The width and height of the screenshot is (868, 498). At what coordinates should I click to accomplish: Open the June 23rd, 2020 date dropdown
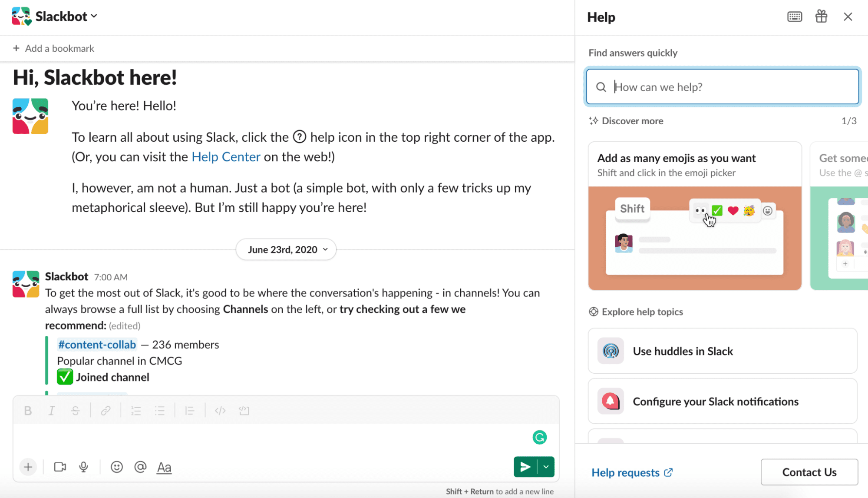pyautogui.click(x=286, y=249)
